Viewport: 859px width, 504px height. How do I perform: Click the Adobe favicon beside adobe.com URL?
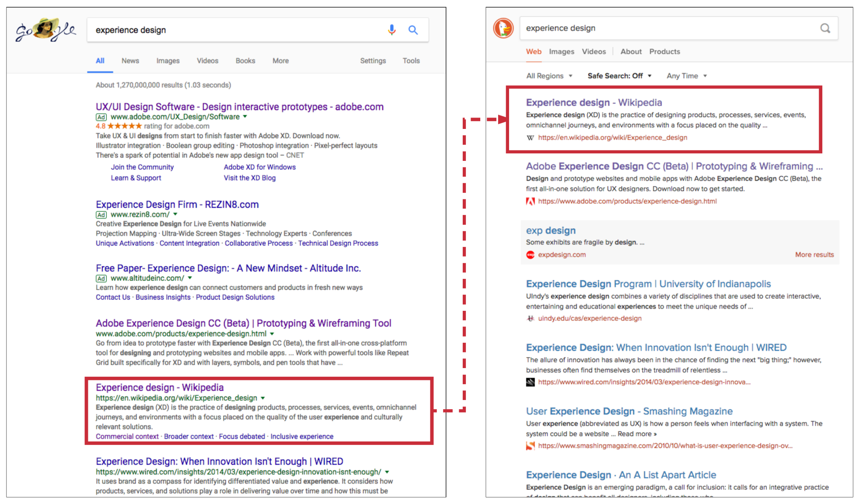pos(531,202)
